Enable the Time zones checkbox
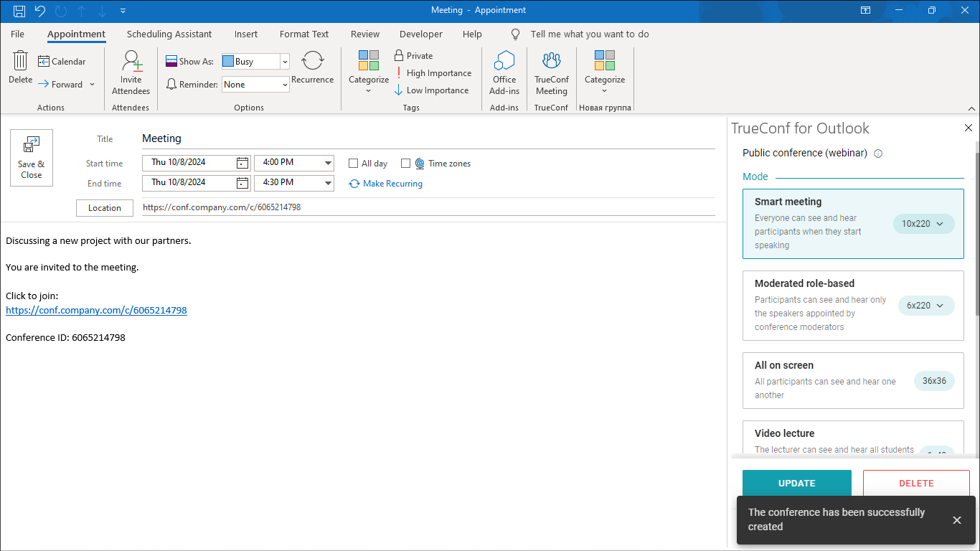This screenshot has width=980, height=551. point(405,164)
